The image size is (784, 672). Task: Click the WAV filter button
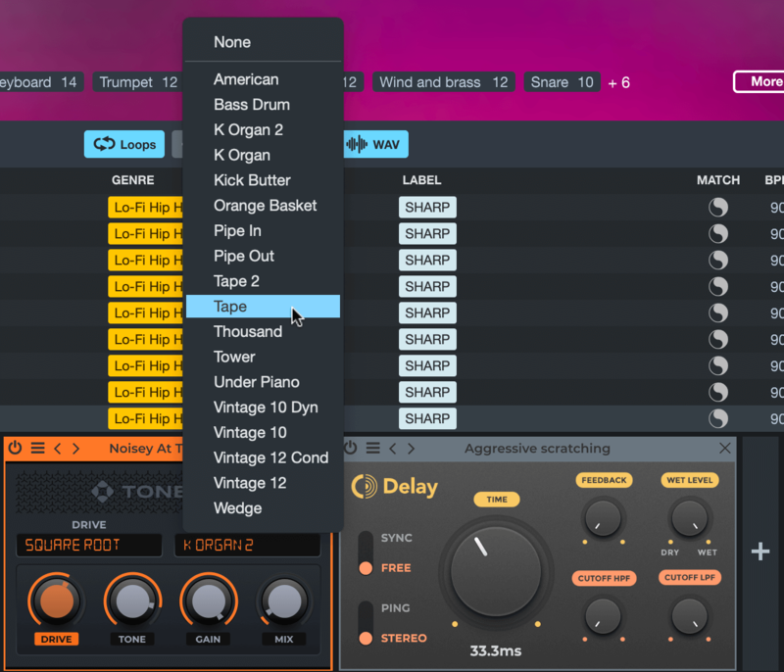(x=374, y=144)
